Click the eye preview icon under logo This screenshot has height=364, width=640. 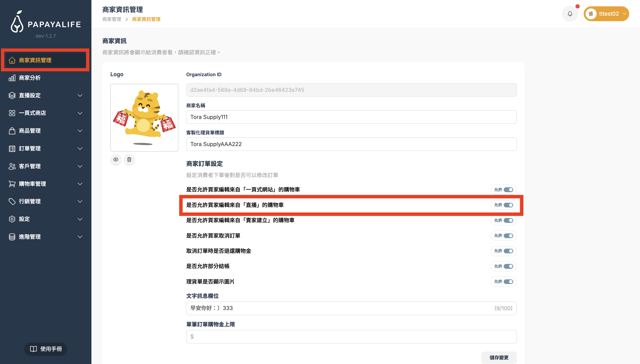pyautogui.click(x=116, y=160)
